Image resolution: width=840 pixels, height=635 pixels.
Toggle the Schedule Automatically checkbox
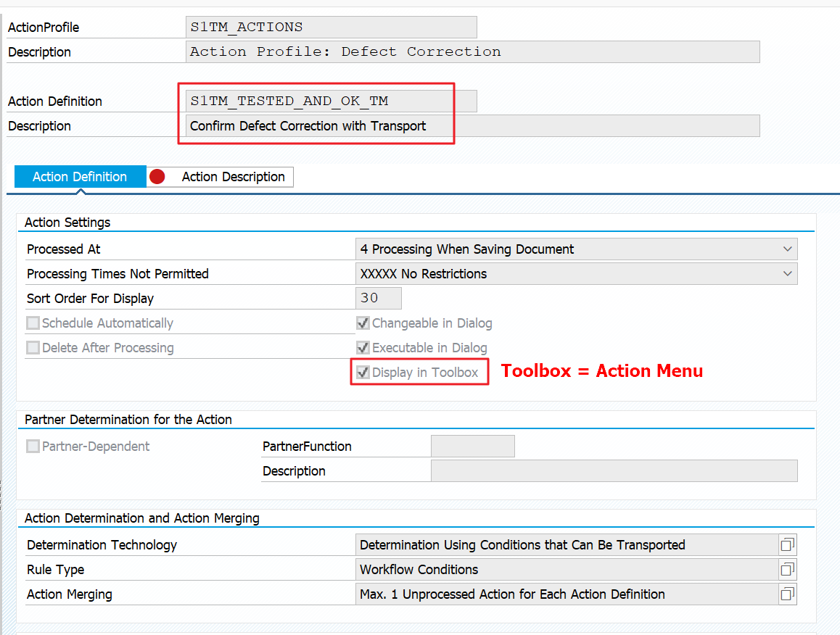pyautogui.click(x=33, y=323)
